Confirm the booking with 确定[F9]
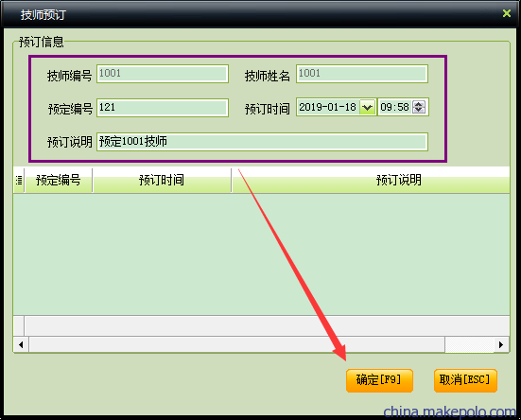 379,380
